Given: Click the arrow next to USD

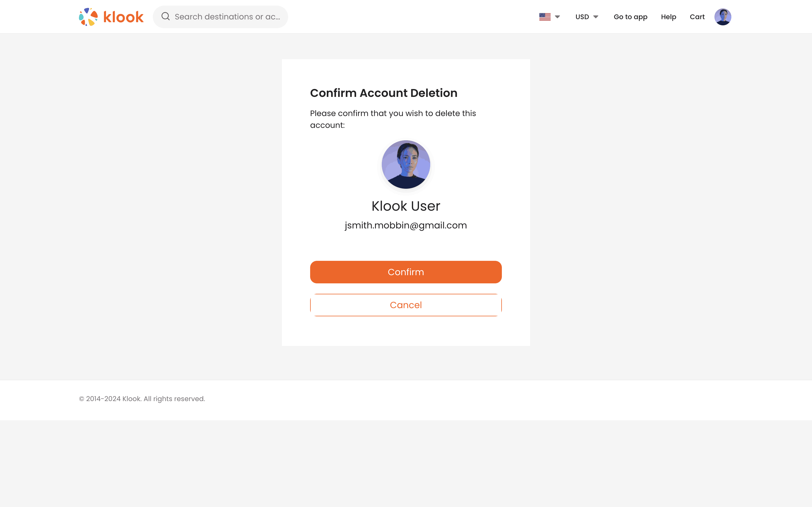Looking at the screenshot, I should tap(595, 17).
